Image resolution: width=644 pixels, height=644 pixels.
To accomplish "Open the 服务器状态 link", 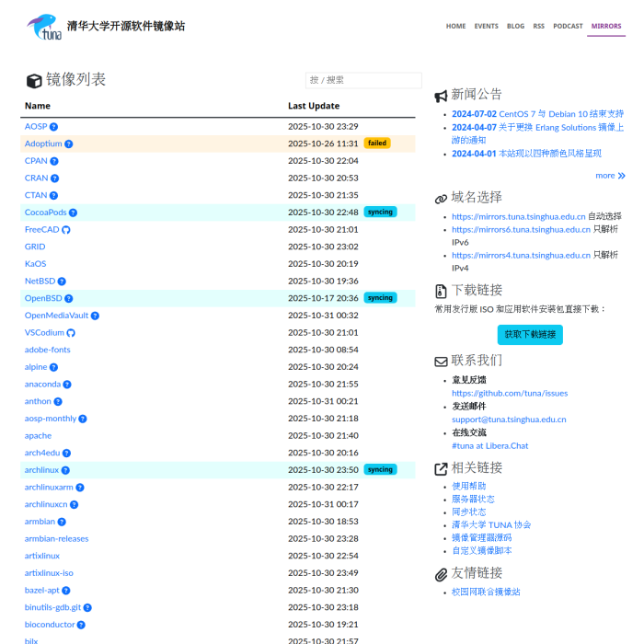I will coord(473,499).
